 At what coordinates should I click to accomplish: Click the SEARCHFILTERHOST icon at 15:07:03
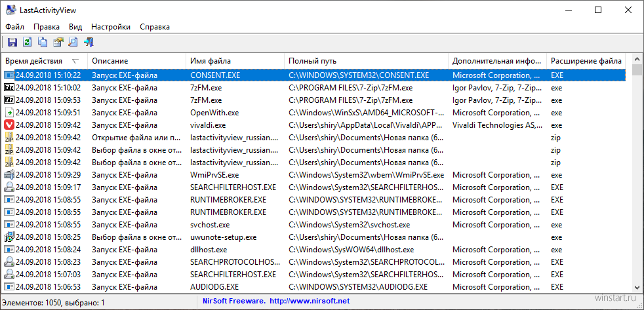point(9,274)
